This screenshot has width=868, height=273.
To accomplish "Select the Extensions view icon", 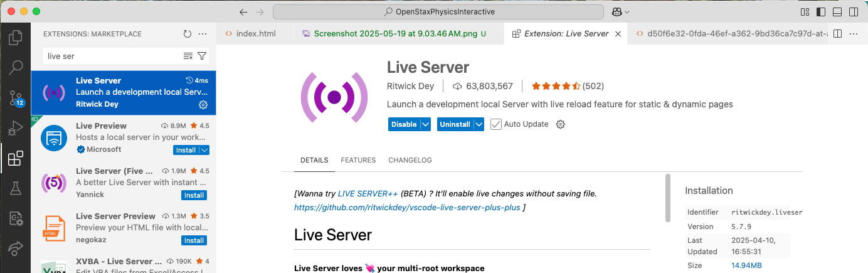I will point(16,158).
